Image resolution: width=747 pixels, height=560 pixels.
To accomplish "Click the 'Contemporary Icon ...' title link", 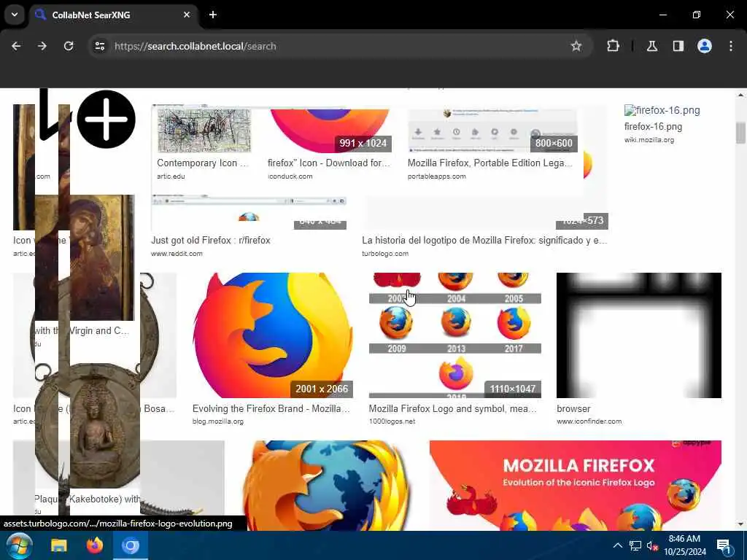I will point(203,163).
